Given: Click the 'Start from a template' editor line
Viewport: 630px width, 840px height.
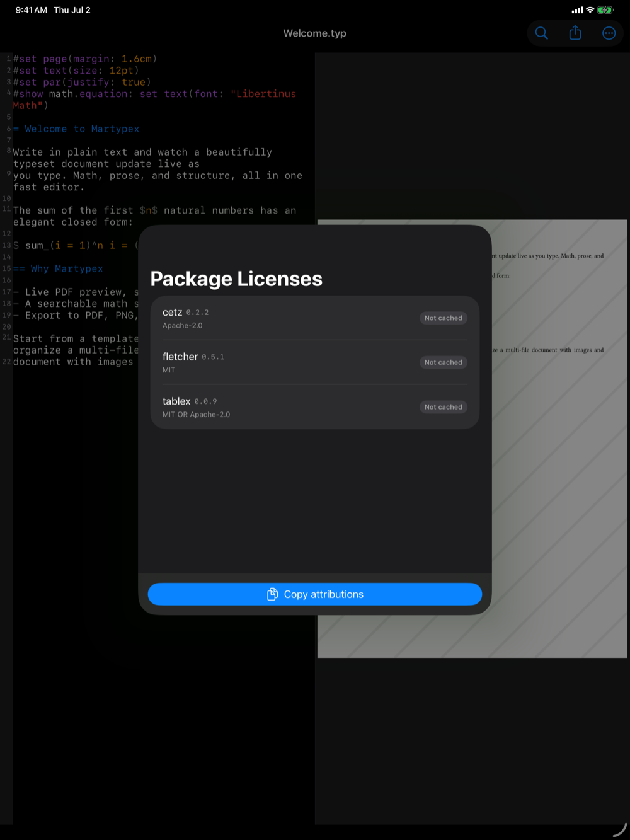Looking at the screenshot, I should 76,345.
